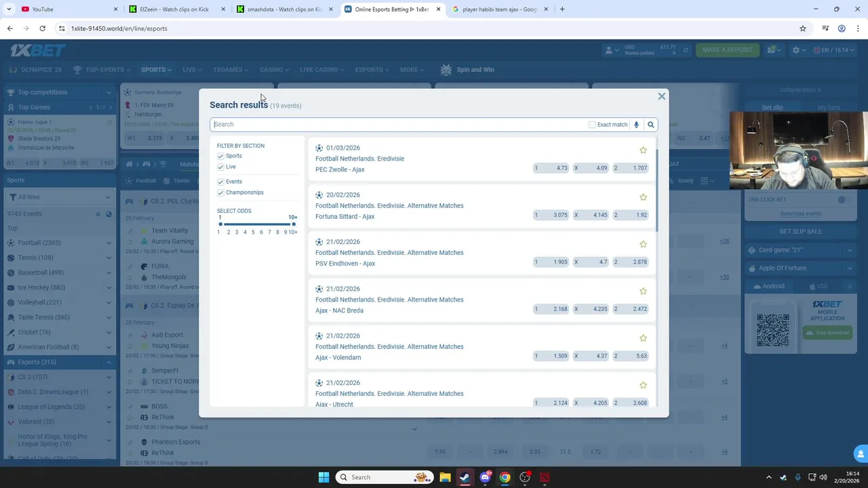The width and height of the screenshot is (868, 488).
Task: Open the All time filter dropdown
Action: [58, 197]
